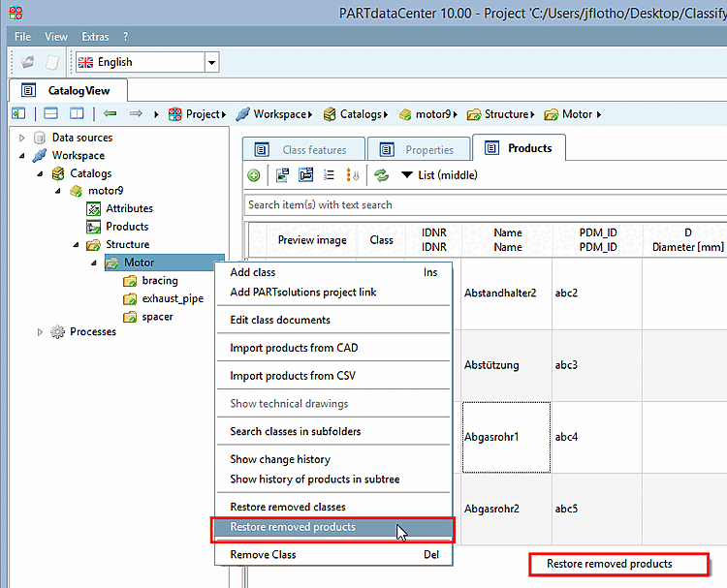
Task: Expand the Processes tree node
Action: click(x=40, y=331)
